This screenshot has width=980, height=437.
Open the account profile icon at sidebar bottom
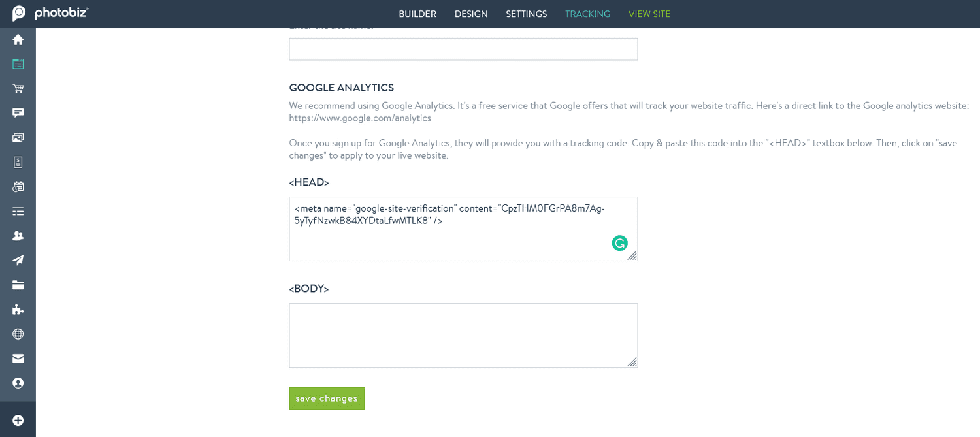coord(18,382)
